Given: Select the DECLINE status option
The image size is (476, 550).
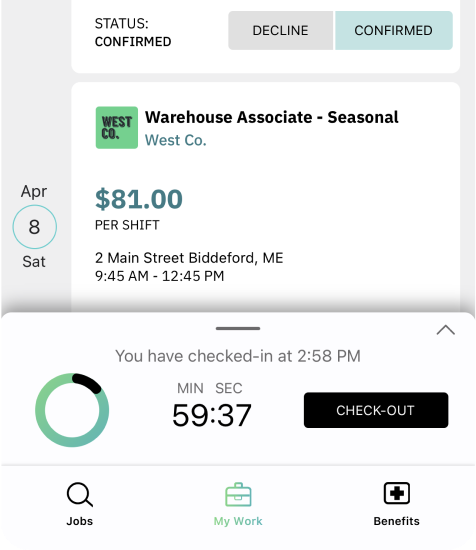Looking at the screenshot, I should point(280,31).
